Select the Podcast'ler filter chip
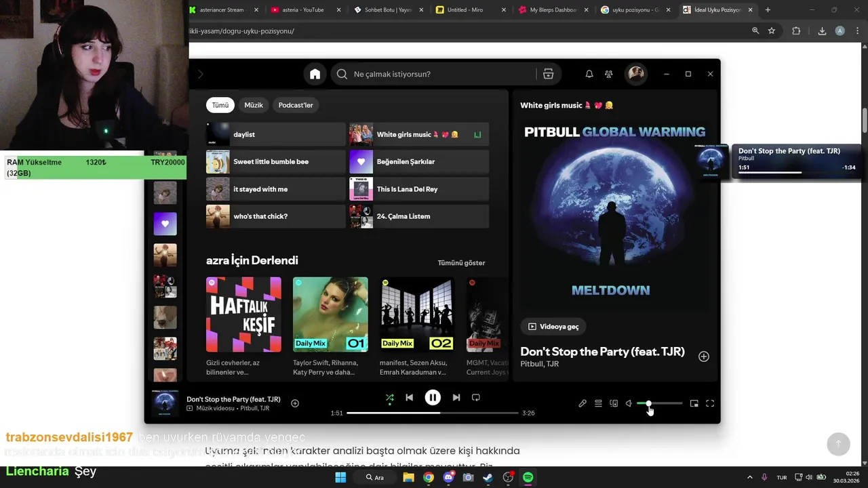The height and width of the screenshot is (488, 868). 296,105
